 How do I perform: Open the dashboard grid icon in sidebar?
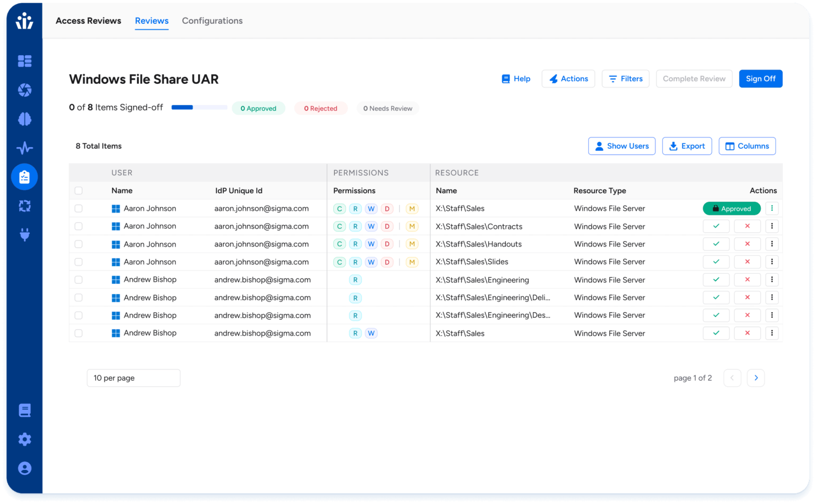coord(24,61)
